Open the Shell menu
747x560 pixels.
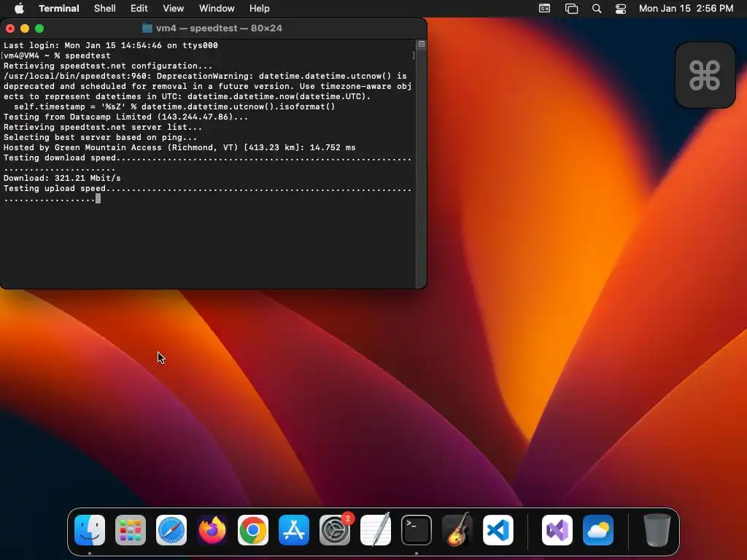pyautogui.click(x=105, y=9)
